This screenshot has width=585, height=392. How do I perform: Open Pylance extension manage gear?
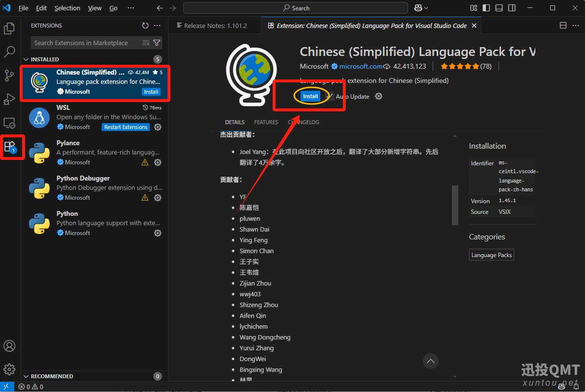coord(158,162)
